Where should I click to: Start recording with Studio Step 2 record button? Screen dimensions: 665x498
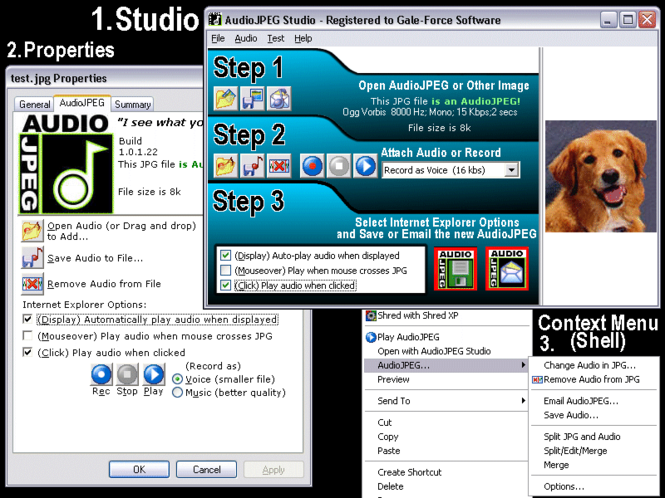coord(313,166)
